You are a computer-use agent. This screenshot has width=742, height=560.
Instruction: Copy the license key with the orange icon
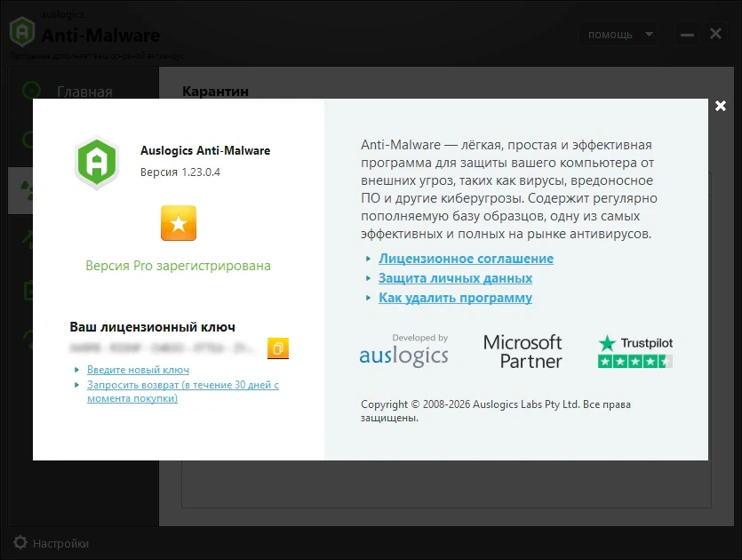click(278, 348)
